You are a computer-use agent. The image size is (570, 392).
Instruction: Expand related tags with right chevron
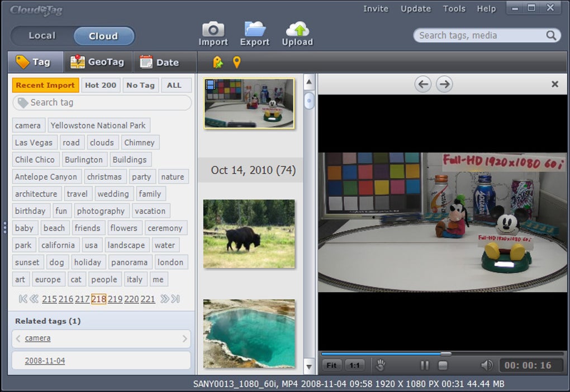(x=184, y=338)
